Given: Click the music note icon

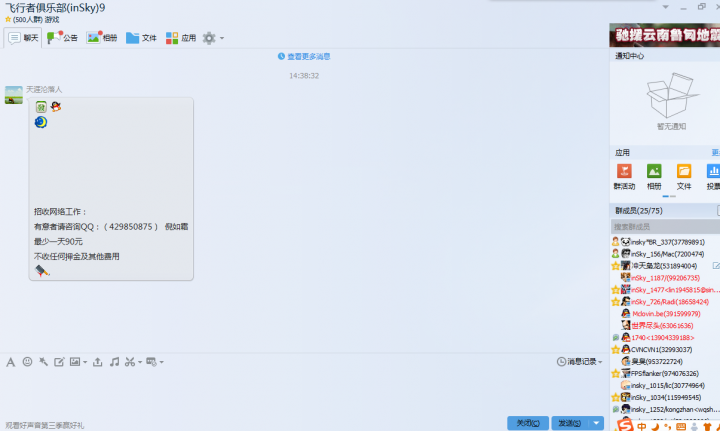Looking at the screenshot, I should coord(114,361).
